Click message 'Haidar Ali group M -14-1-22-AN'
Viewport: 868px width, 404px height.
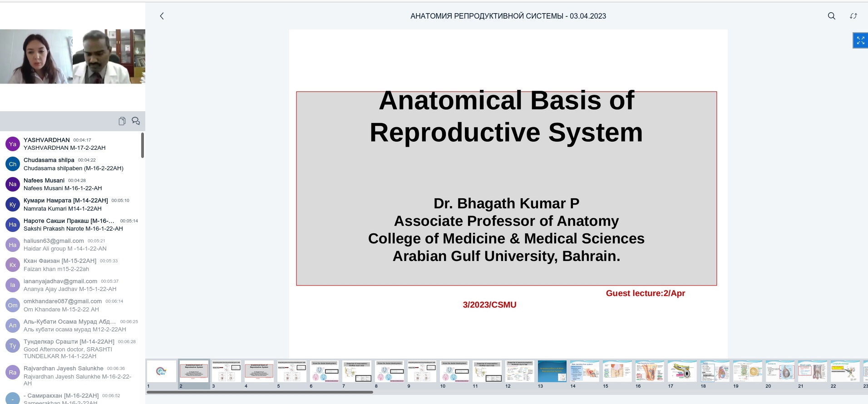click(x=65, y=248)
